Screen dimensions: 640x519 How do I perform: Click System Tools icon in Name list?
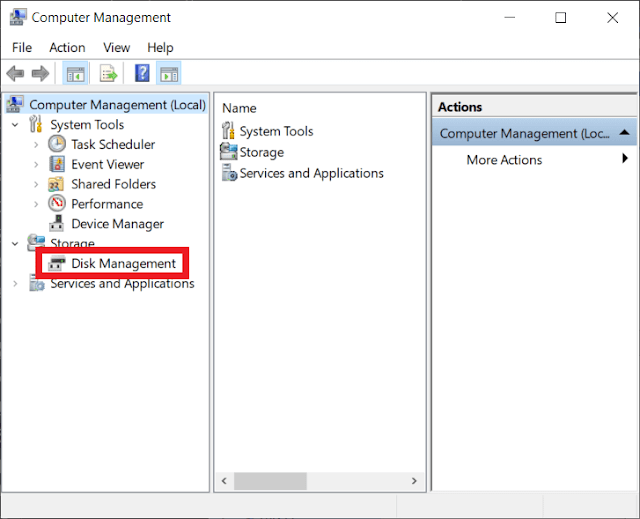point(228,131)
